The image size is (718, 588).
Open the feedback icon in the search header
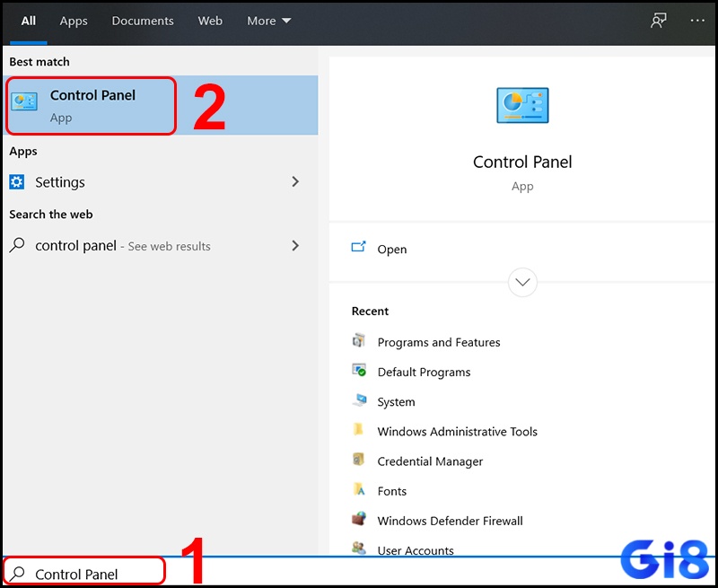pos(659,21)
